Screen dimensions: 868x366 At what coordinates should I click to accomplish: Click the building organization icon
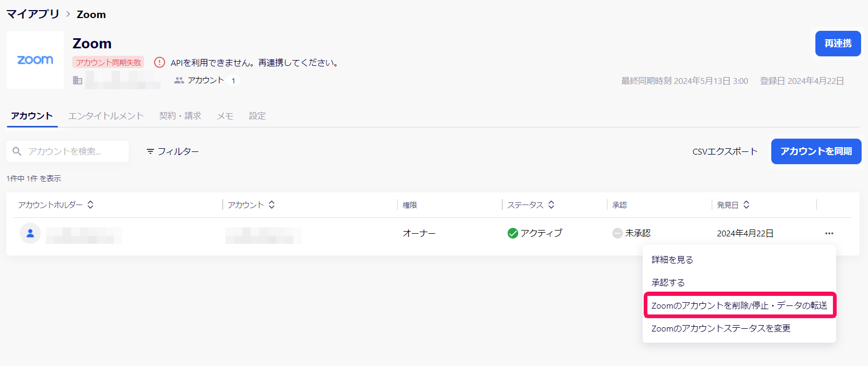tap(78, 80)
